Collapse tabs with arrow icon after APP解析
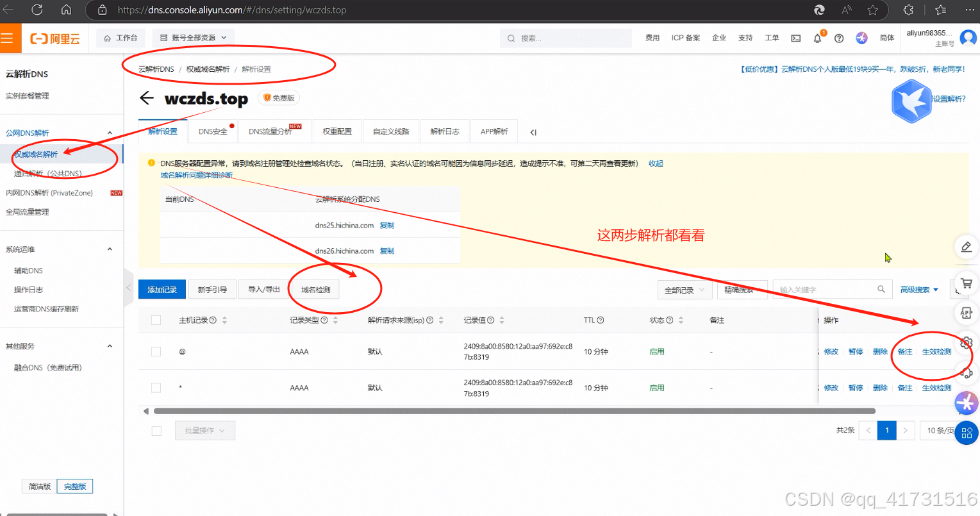The height and width of the screenshot is (516, 980). pos(533,132)
